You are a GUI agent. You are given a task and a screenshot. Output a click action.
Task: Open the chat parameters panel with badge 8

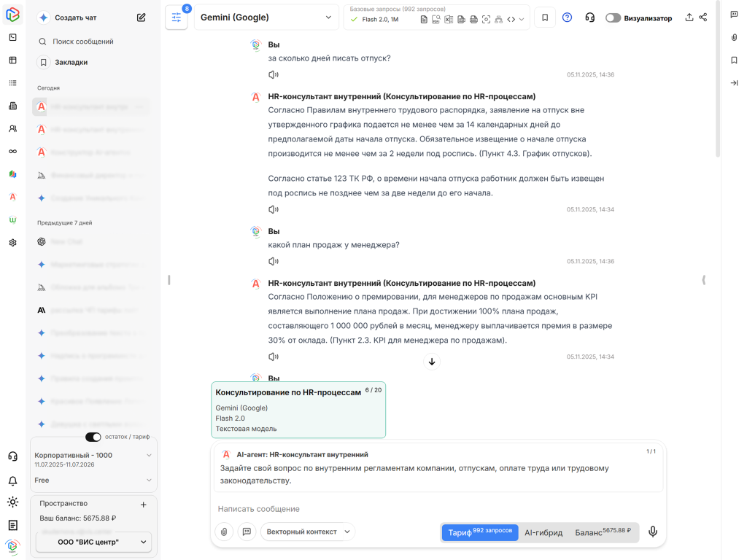point(176,17)
